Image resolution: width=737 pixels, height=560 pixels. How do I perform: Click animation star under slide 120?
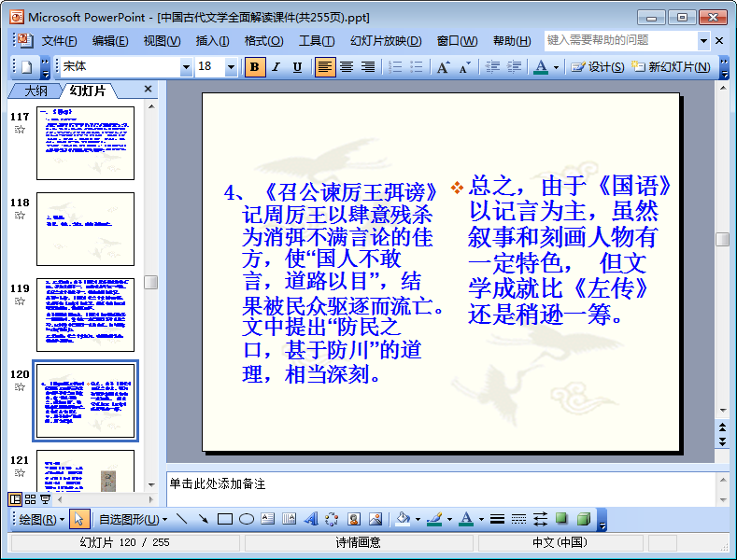(20, 387)
